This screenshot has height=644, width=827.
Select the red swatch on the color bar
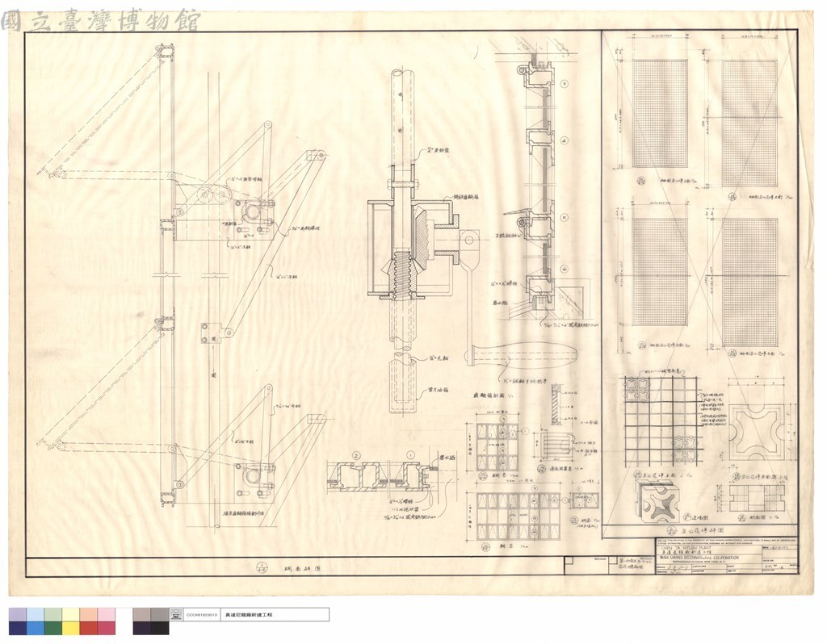click(x=89, y=628)
